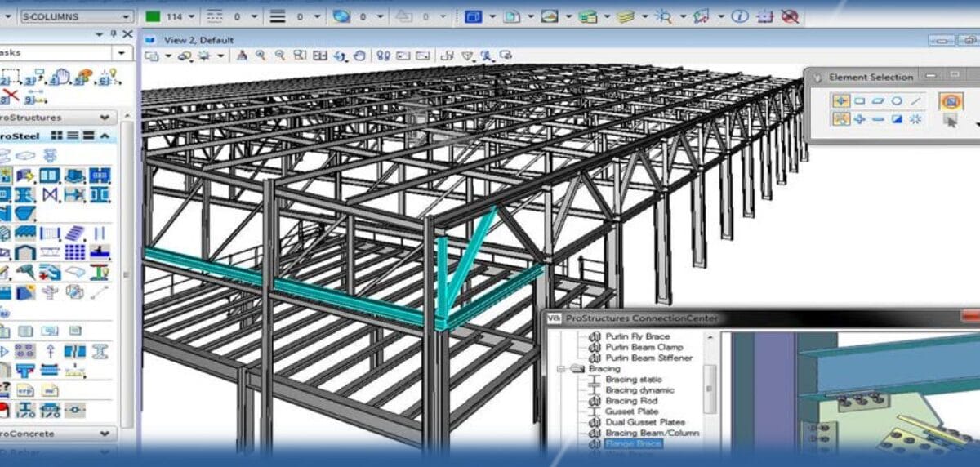The width and height of the screenshot is (980, 467).
Task: Open the transparency value dropdown
Action: click(x=380, y=16)
